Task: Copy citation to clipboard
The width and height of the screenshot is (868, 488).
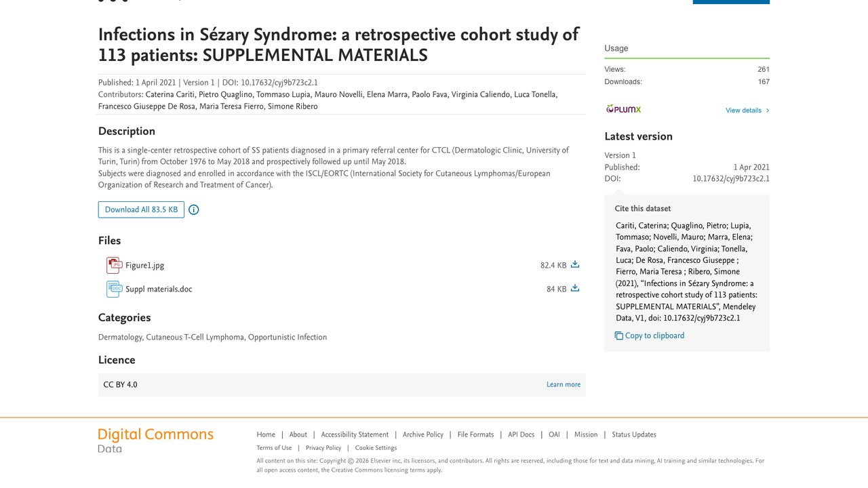Action: [x=650, y=335]
